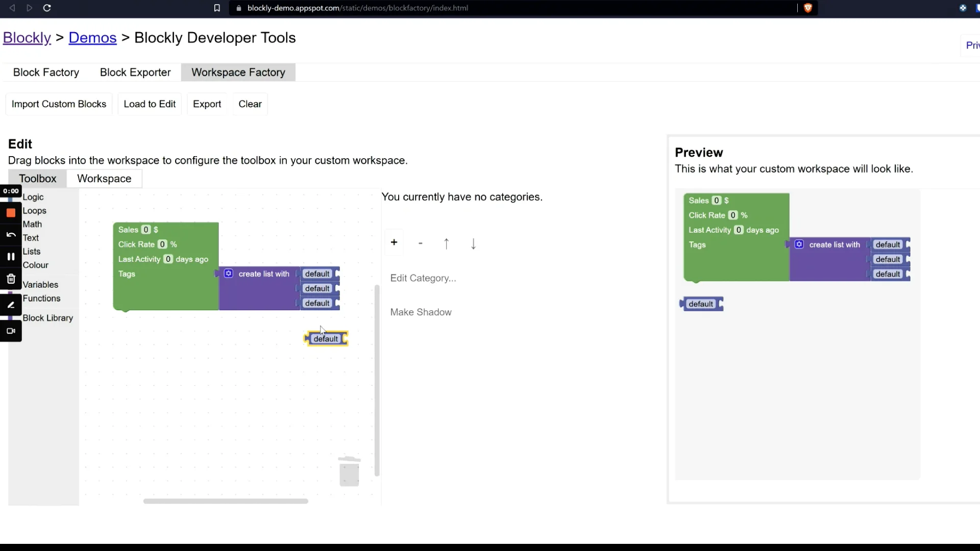The width and height of the screenshot is (980, 551).
Task: Click the recorder camera toggle icon
Action: point(11,331)
